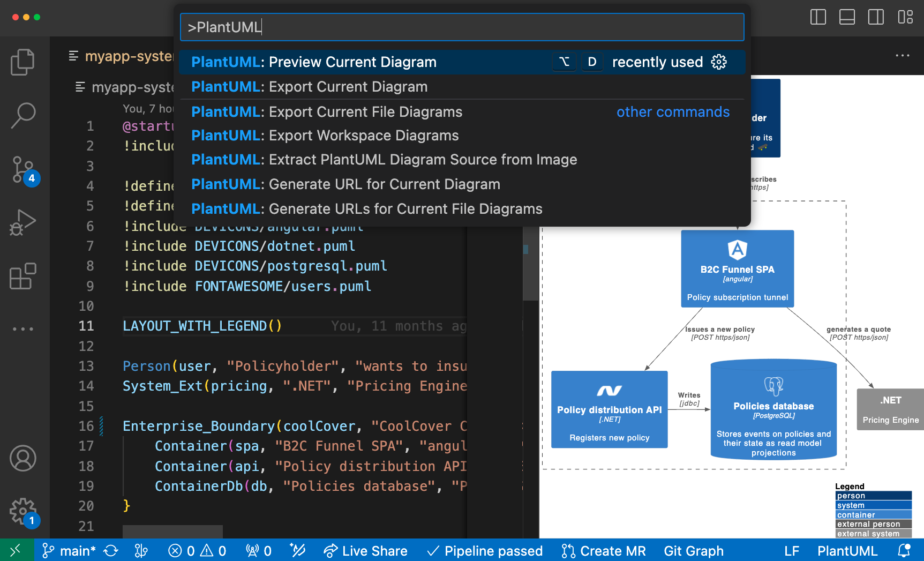The height and width of the screenshot is (561, 924).
Task: Click the no-check slashed icon in status bar
Action: coord(297,550)
